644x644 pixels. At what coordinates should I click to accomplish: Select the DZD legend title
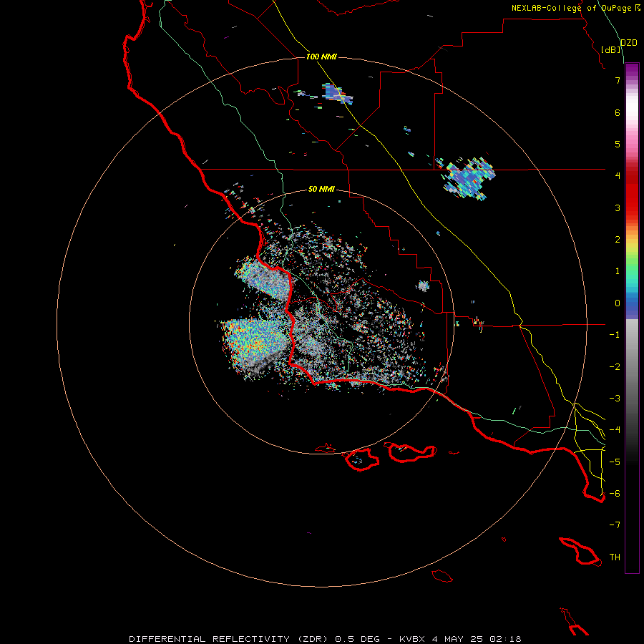pyautogui.click(x=628, y=43)
